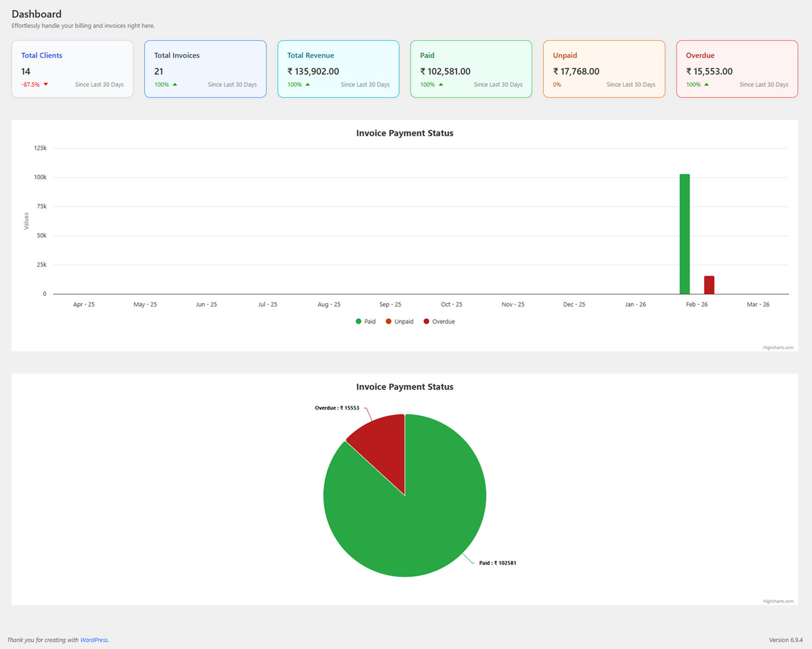
Task: Click the green arrow on Overdue card
Action: [x=706, y=84]
